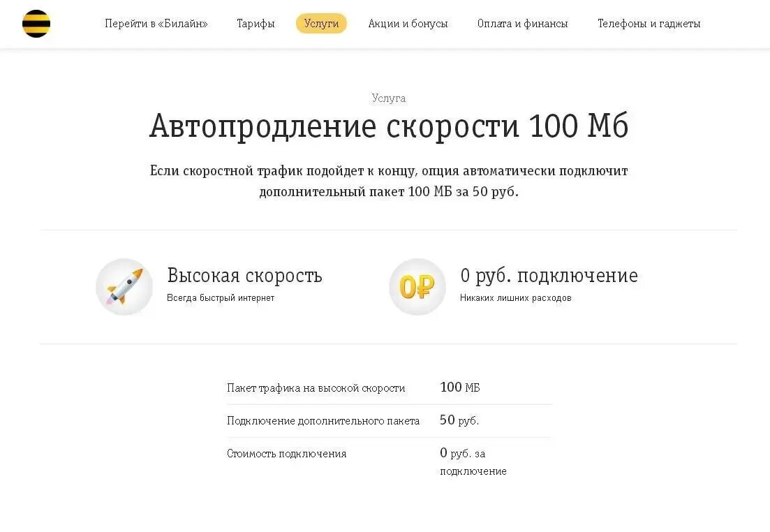Click the Услуга breadcrumb label

tap(388, 98)
